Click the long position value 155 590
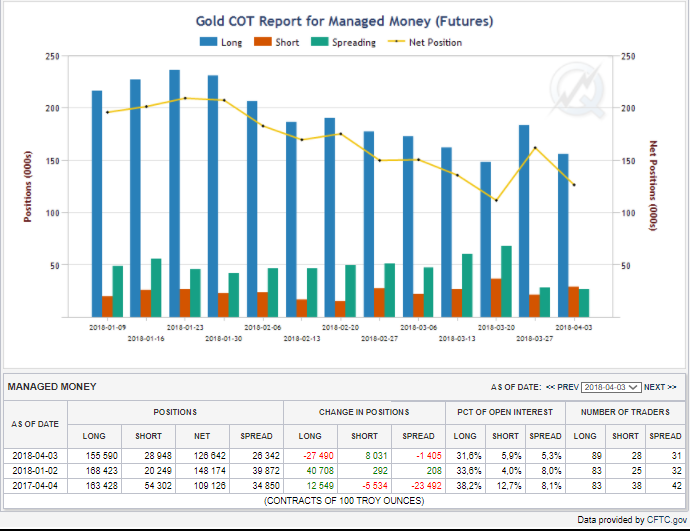Viewport: 690px width, 531px height. [102, 456]
